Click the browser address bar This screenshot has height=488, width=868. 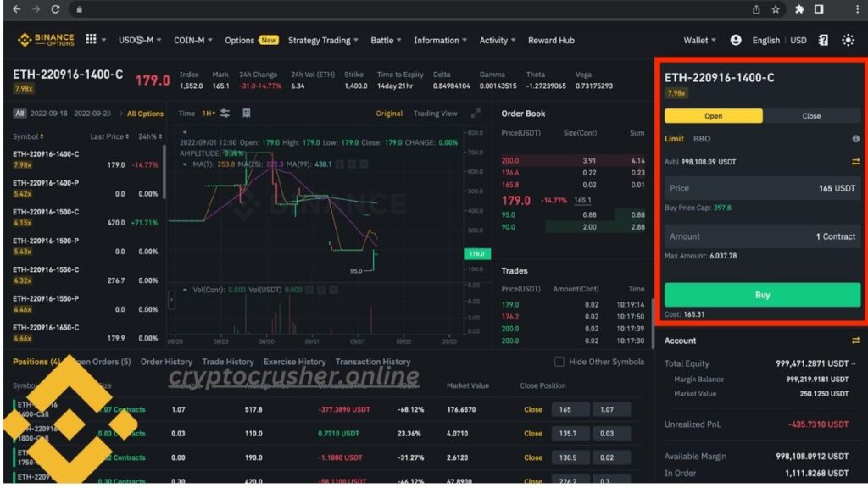click(x=409, y=9)
